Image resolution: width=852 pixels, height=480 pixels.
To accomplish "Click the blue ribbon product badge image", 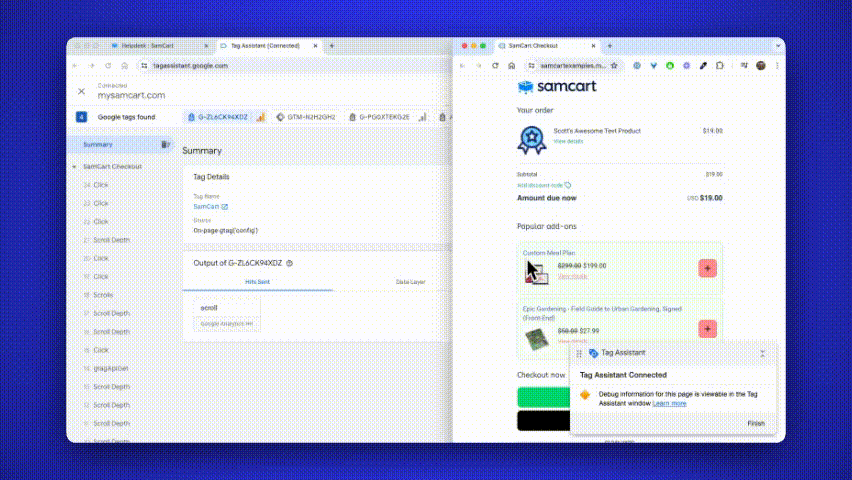I will pos(531,140).
